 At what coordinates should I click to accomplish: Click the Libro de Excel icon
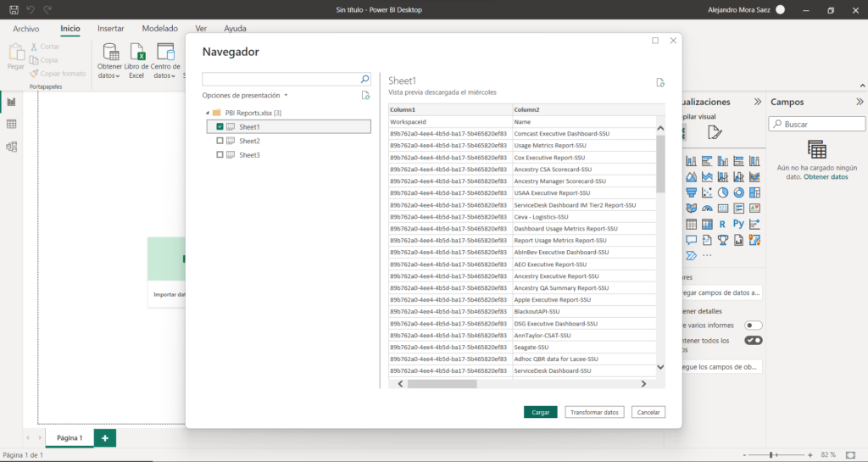click(136, 53)
